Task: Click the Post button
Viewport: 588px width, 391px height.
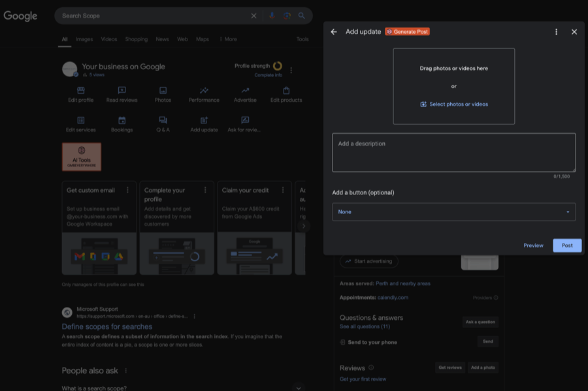Action: (567, 245)
